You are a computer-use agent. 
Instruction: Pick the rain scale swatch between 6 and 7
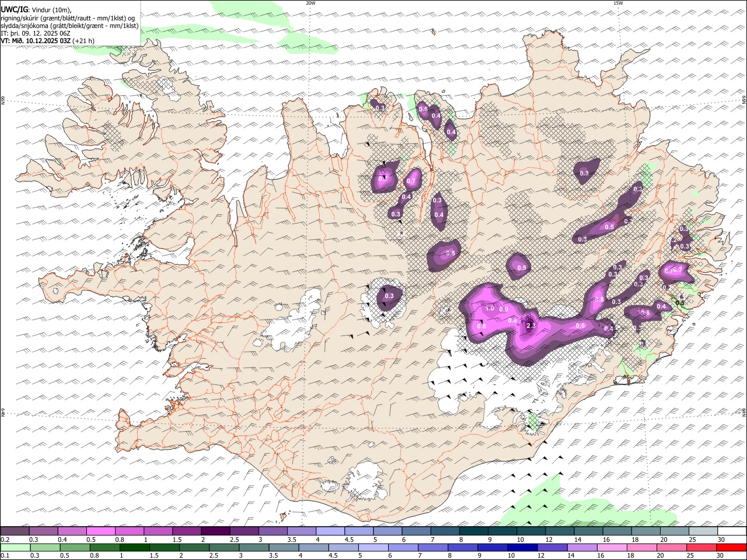pos(403,547)
